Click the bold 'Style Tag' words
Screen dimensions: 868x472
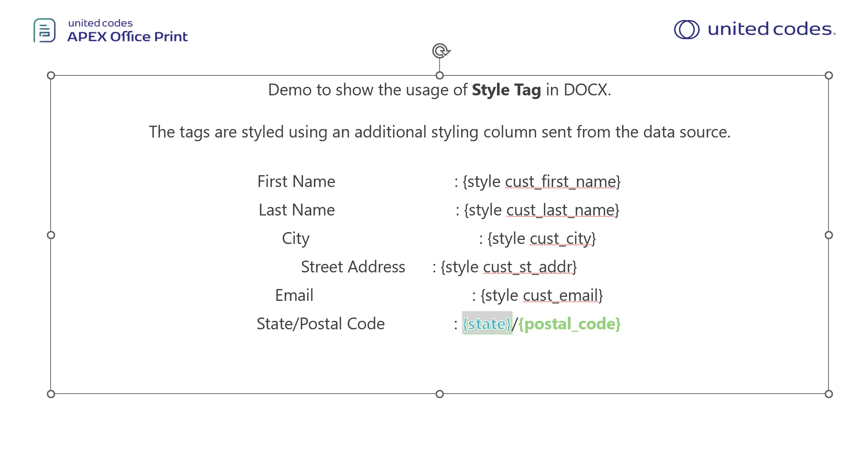tap(506, 90)
